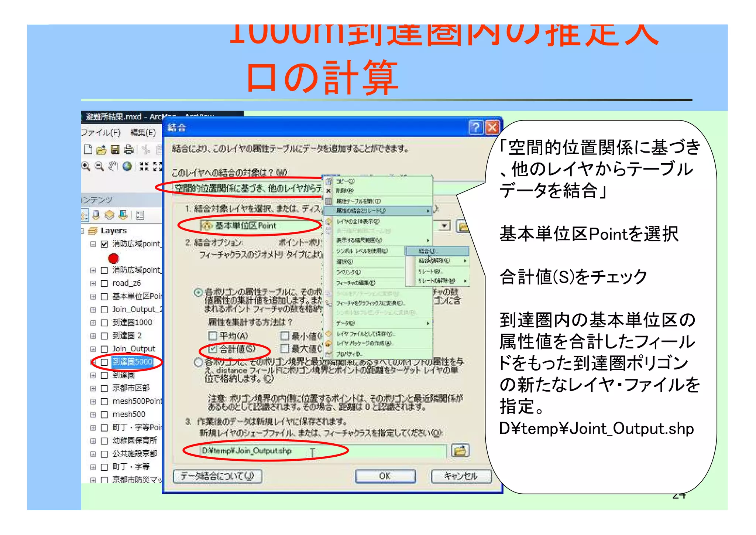Expand the road_z6 layer

coord(93,284)
